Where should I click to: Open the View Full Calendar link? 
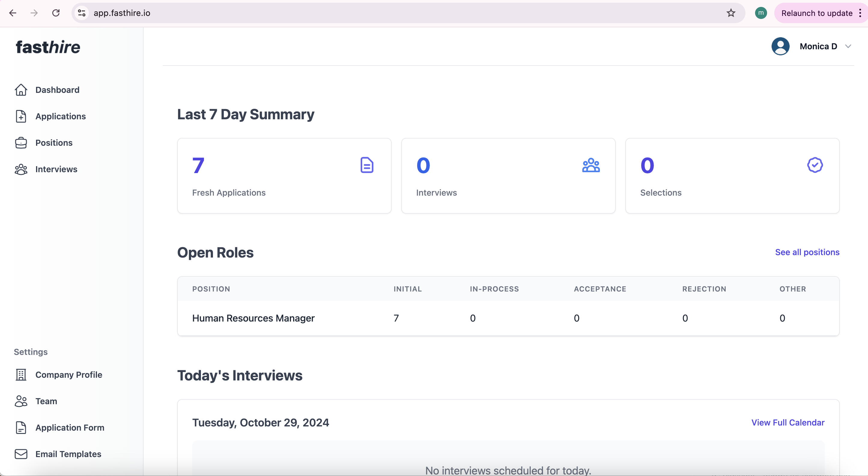[788, 423]
